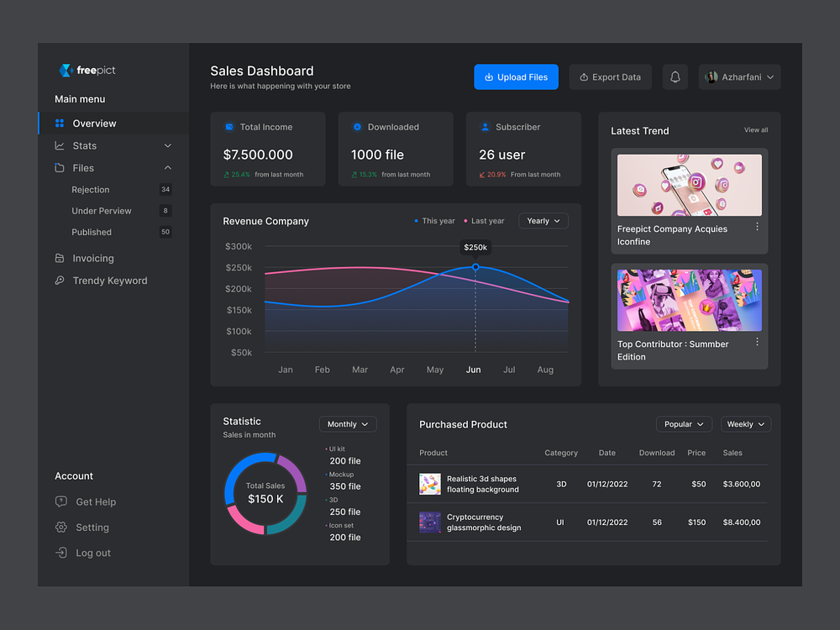Click the freepict logo icon
The width and height of the screenshot is (840, 630).
point(66,71)
